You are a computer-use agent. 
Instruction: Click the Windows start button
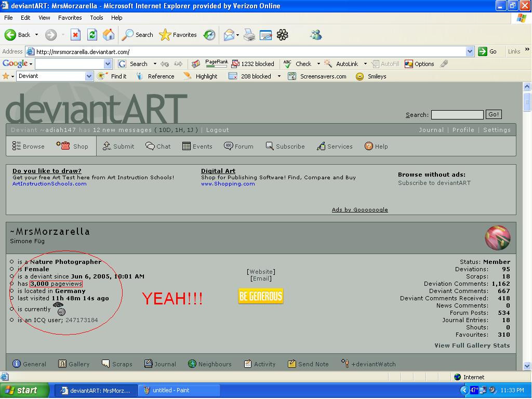24,390
